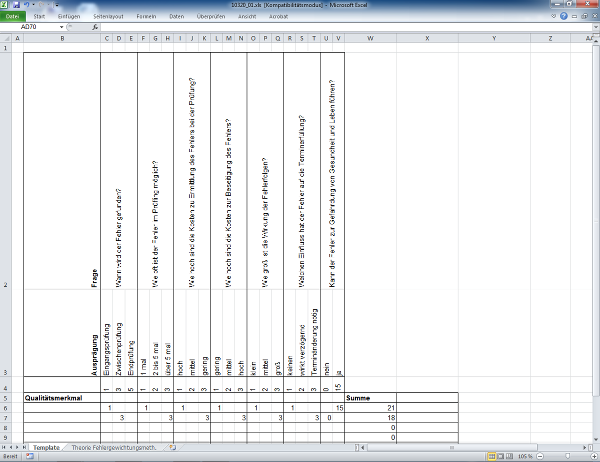Expand the Name Box dropdown arrow
The height and width of the screenshot is (462, 600).
[x=63, y=27]
